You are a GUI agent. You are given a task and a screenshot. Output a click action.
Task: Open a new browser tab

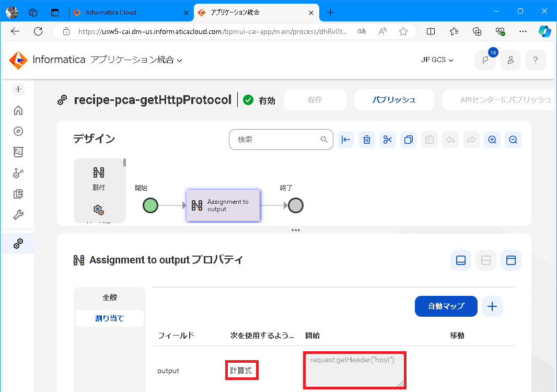(330, 13)
